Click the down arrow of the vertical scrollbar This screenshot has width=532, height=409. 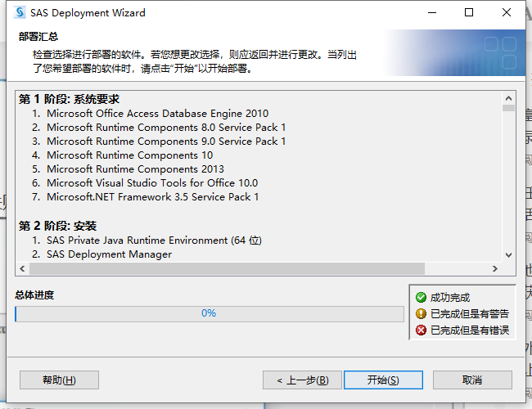[508, 255]
